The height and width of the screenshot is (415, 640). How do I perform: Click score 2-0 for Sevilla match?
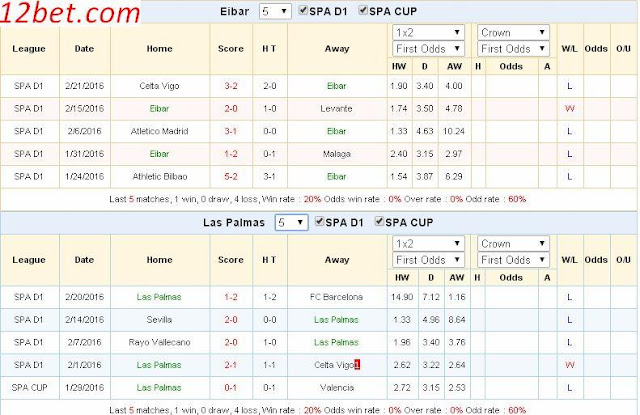(x=231, y=320)
